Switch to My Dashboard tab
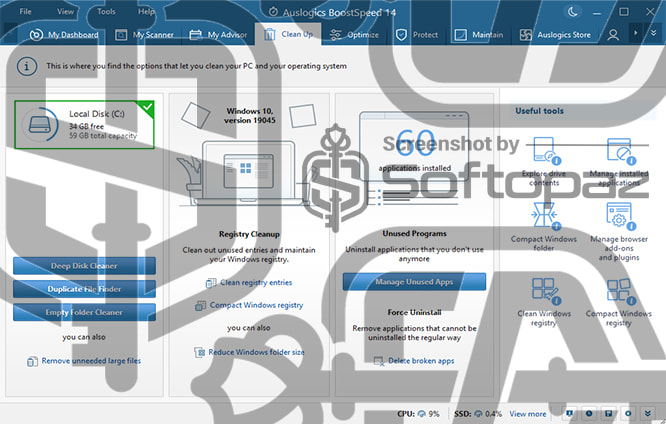The height and width of the screenshot is (424, 666). pos(64,35)
